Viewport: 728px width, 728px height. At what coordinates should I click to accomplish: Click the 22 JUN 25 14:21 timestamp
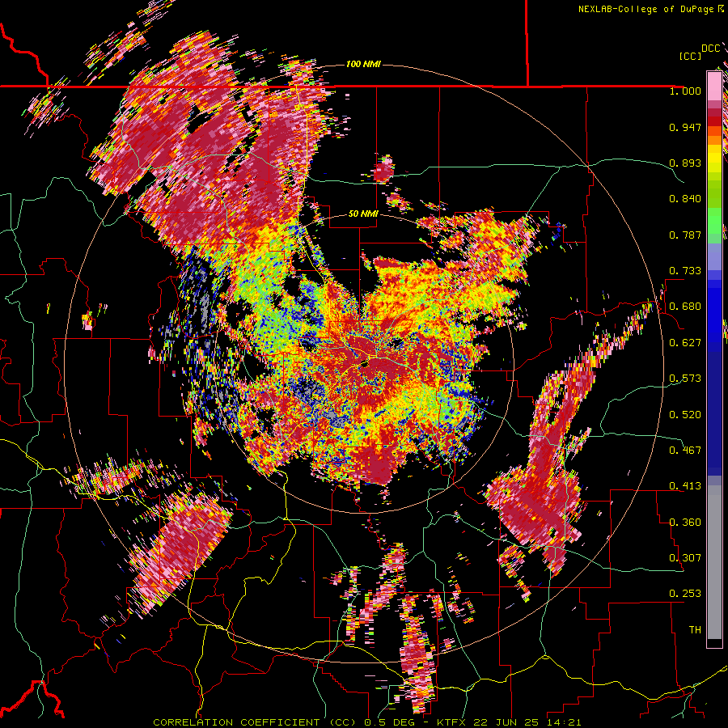click(527, 722)
